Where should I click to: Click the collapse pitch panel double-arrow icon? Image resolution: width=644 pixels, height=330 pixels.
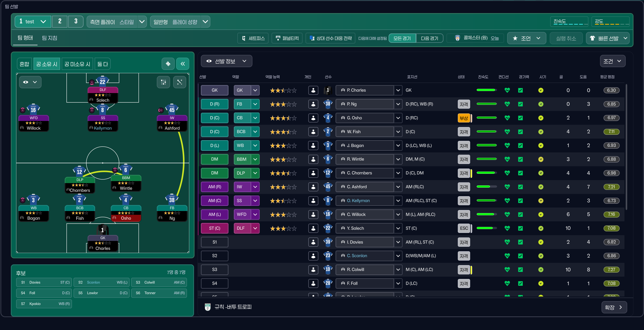[x=182, y=64]
